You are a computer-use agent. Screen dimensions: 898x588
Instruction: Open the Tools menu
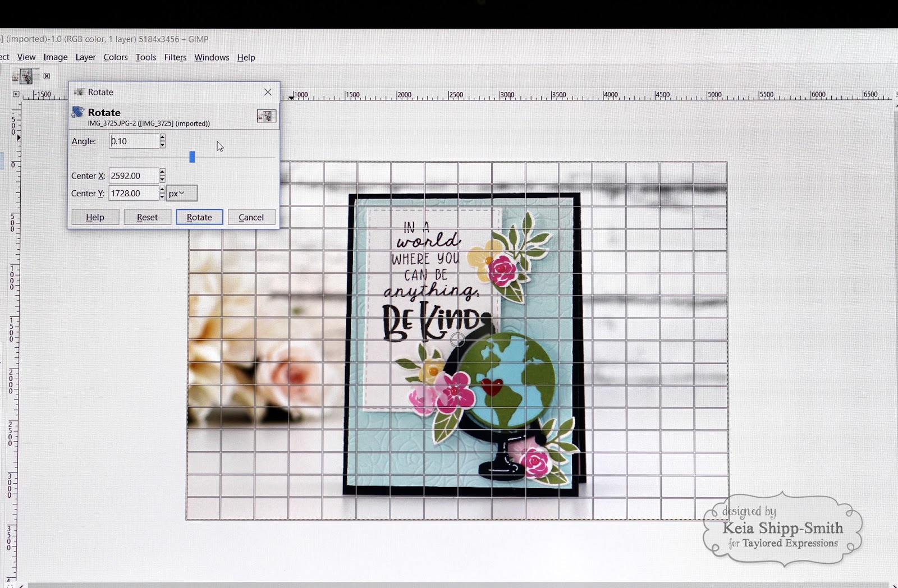pos(146,57)
